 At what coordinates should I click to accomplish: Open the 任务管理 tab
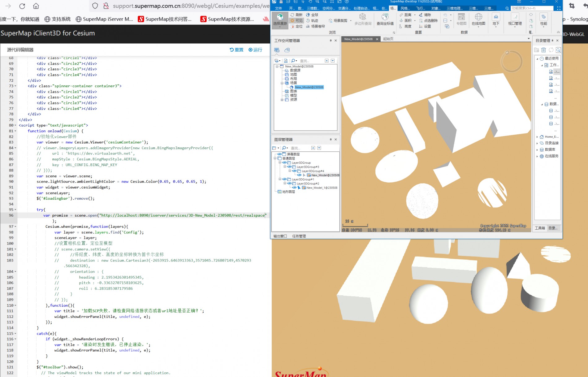tap(299, 236)
